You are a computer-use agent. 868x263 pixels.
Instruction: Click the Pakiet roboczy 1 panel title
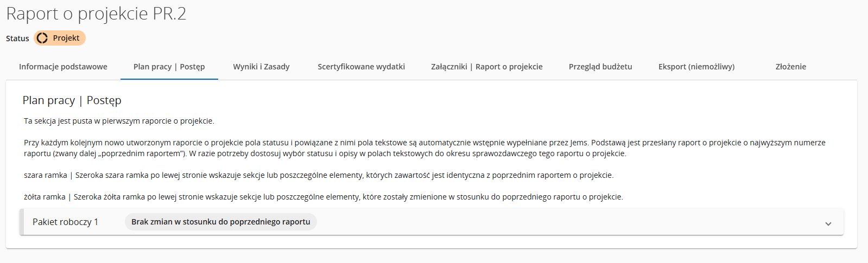tap(65, 222)
